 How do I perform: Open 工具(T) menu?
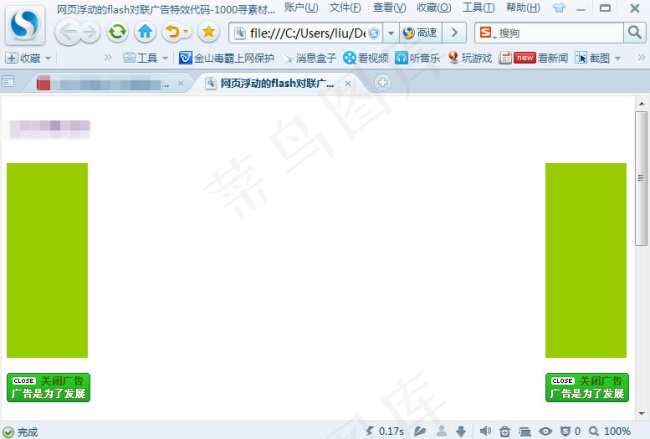point(479,8)
